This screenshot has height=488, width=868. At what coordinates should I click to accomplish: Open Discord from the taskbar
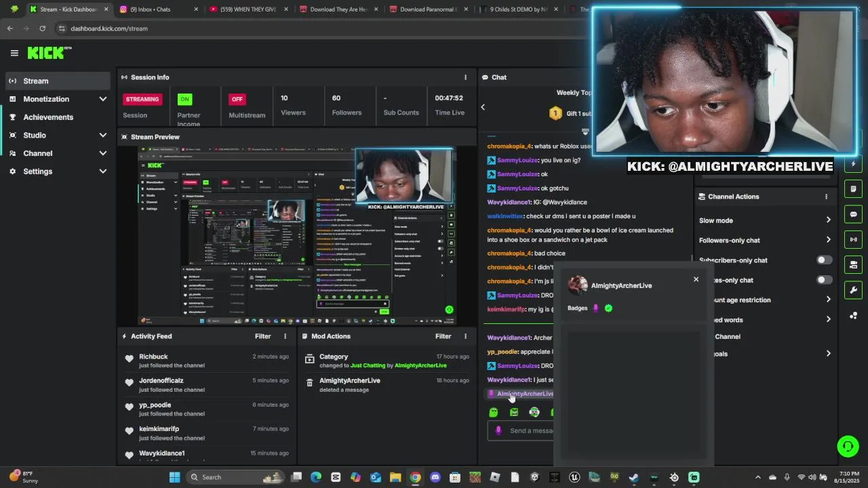coord(435,477)
